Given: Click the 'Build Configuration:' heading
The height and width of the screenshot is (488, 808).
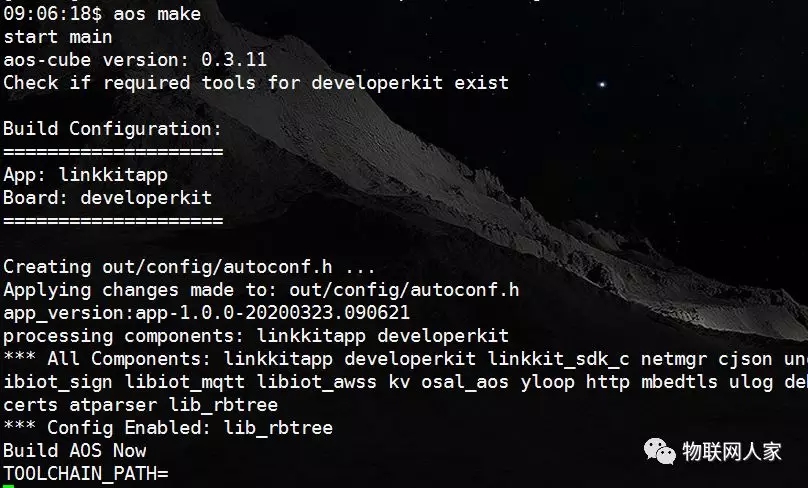Looking at the screenshot, I should [x=112, y=129].
